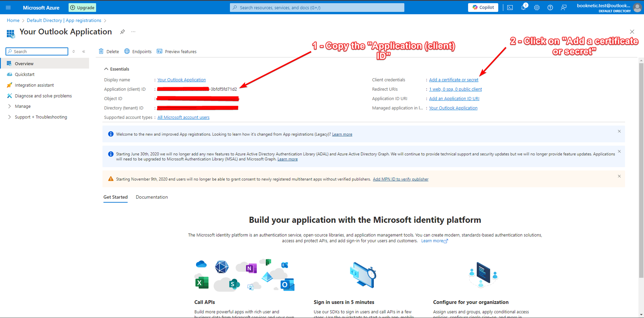Click Add MPN ID to verify publisher
Screen dimensions: 644x318
[x=401, y=179]
